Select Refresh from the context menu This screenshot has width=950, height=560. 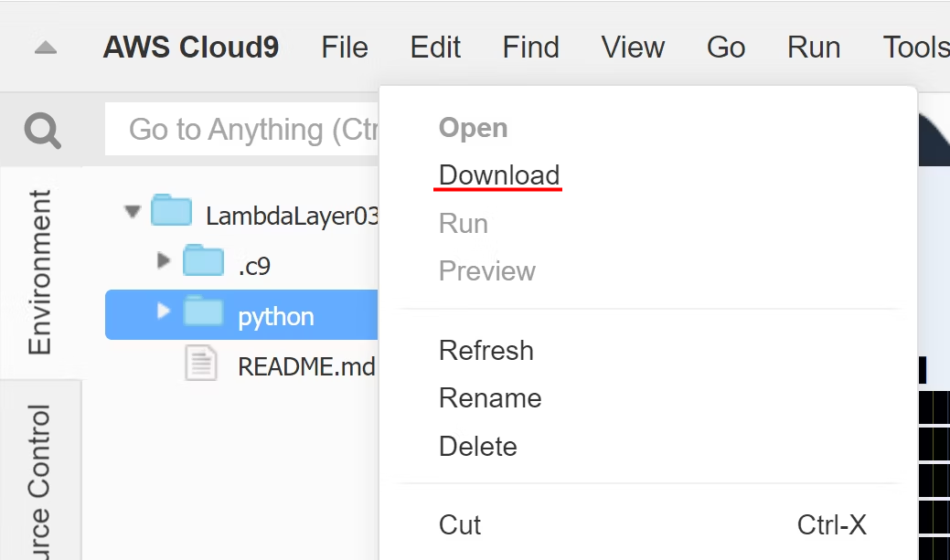pos(486,350)
